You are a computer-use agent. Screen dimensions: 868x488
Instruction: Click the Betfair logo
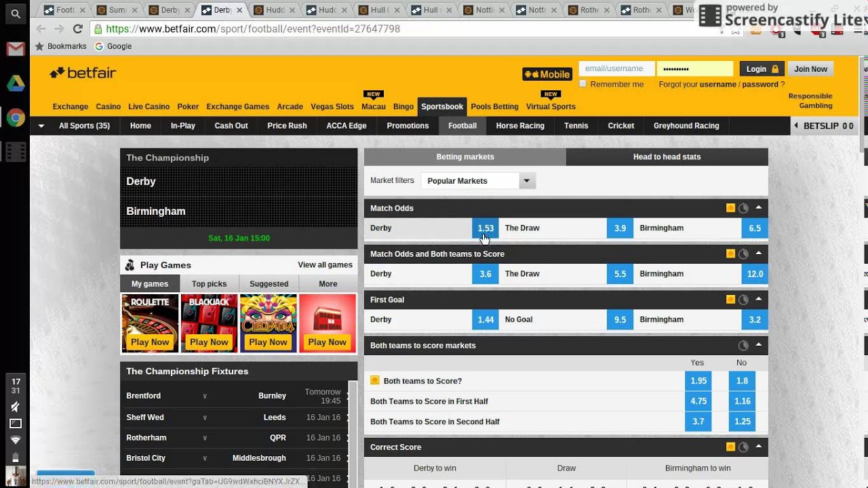[x=83, y=73]
